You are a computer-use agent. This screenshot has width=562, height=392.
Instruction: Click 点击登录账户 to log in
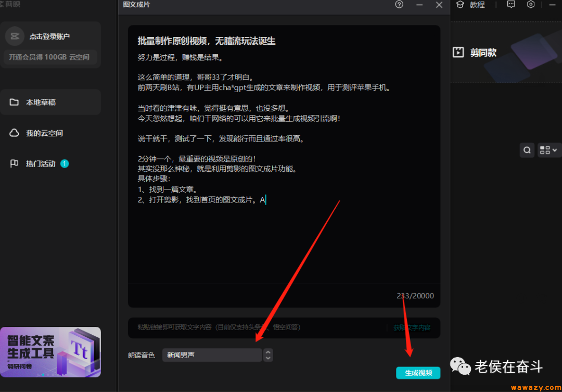tap(50, 36)
